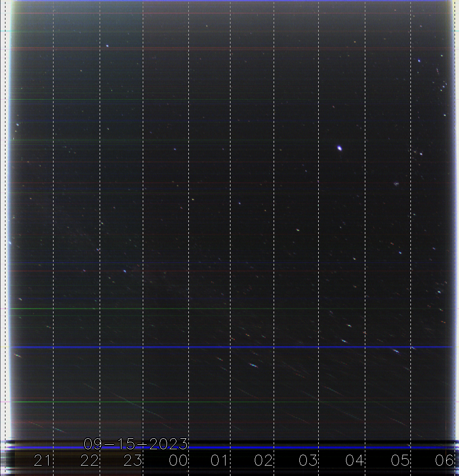Click the 03 hour label

coord(308,460)
